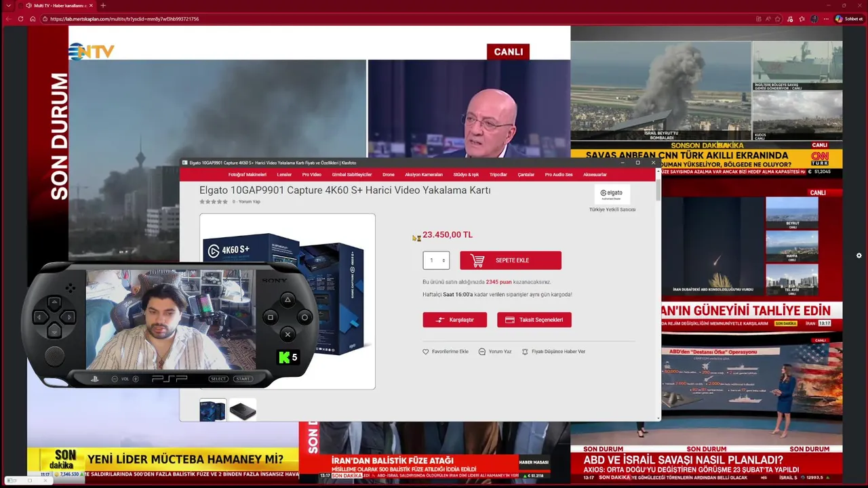Click the shopping cart icon on Sepete Ekle

[477, 260]
